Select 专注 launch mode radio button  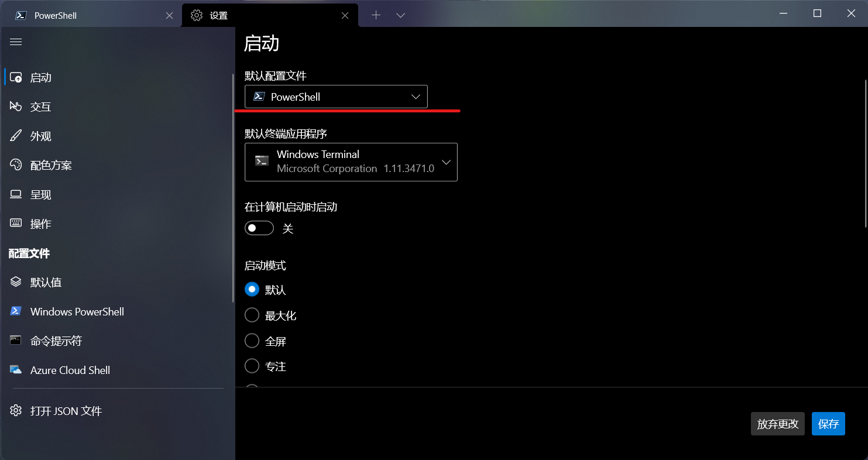pyautogui.click(x=252, y=366)
